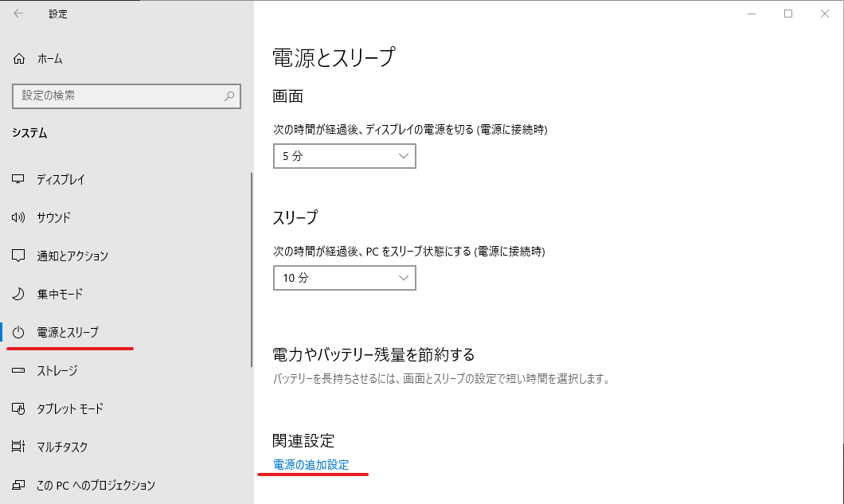Open the screen-off time dropdown showing 5 分

(x=345, y=156)
